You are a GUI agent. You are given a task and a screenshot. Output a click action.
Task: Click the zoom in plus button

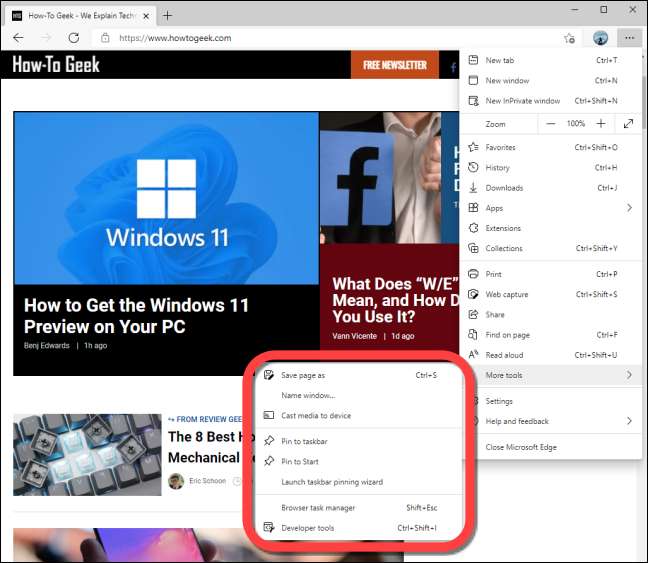[600, 124]
